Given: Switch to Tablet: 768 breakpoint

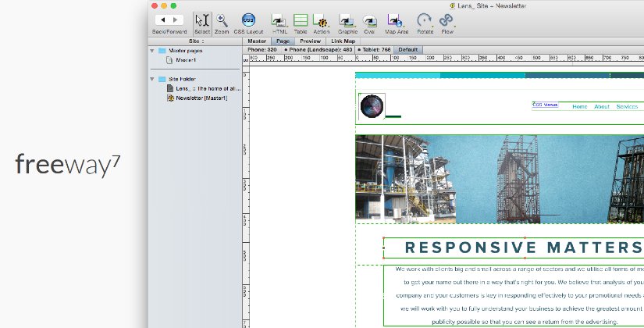Looking at the screenshot, I should coord(375,49).
